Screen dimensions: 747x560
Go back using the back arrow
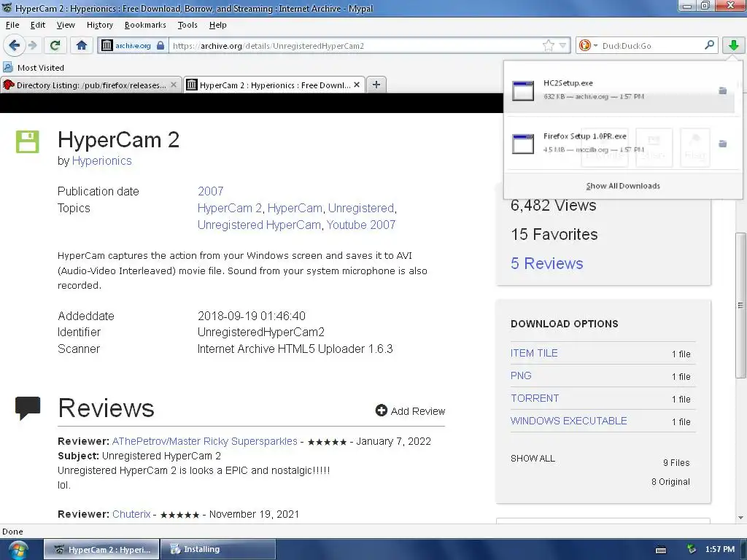pyautogui.click(x=15, y=46)
